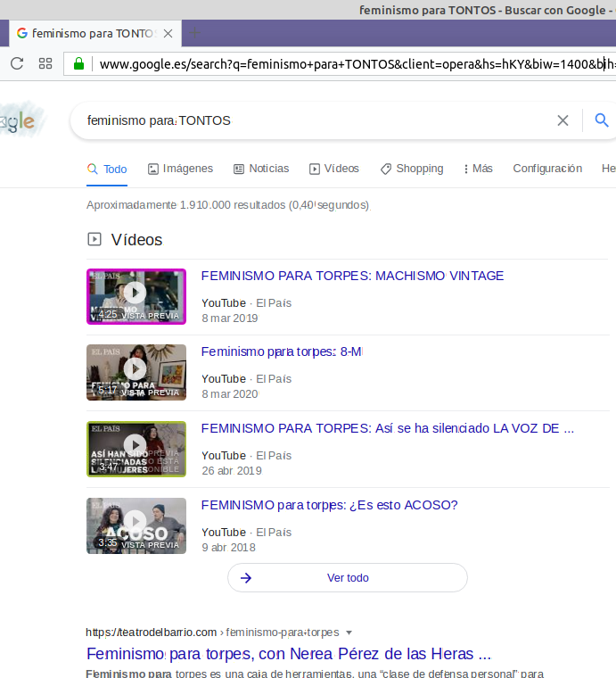Reload the page with the refresh icon
This screenshot has width=616, height=678.
pyautogui.click(x=17, y=63)
